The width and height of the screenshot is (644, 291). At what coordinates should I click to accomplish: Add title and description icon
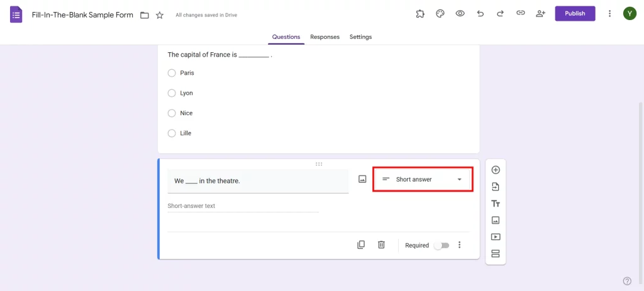[x=496, y=204]
